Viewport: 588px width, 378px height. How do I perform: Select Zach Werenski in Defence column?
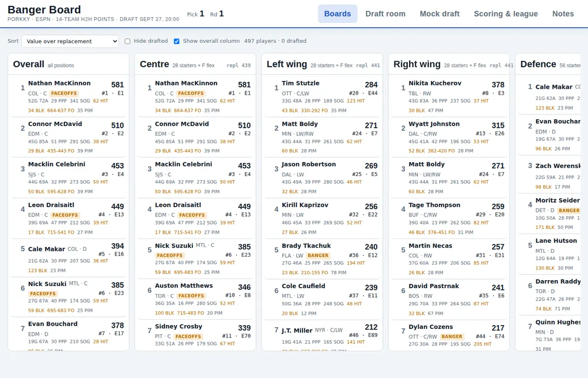tap(550, 174)
